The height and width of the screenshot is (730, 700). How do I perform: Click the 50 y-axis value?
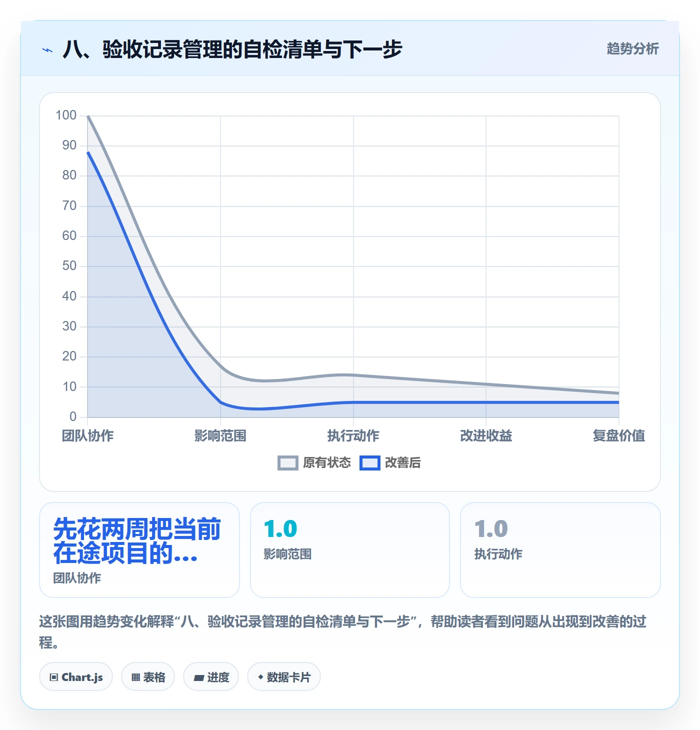69,266
